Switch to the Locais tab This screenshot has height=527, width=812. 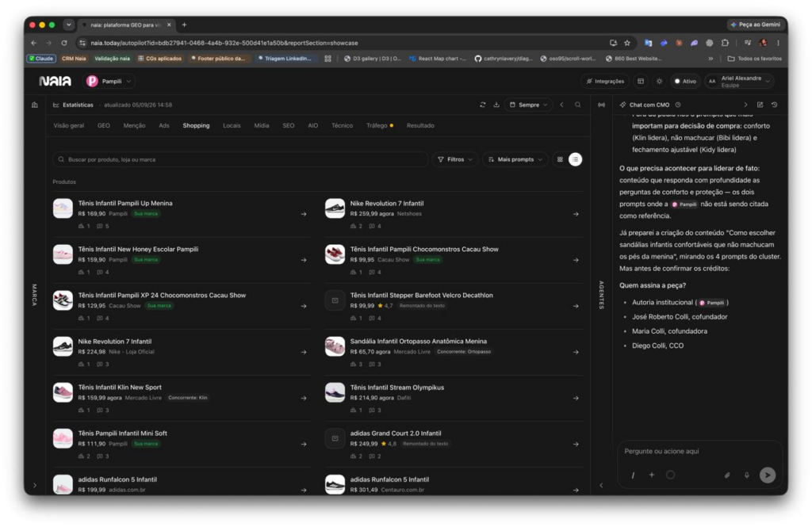[x=232, y=126]
